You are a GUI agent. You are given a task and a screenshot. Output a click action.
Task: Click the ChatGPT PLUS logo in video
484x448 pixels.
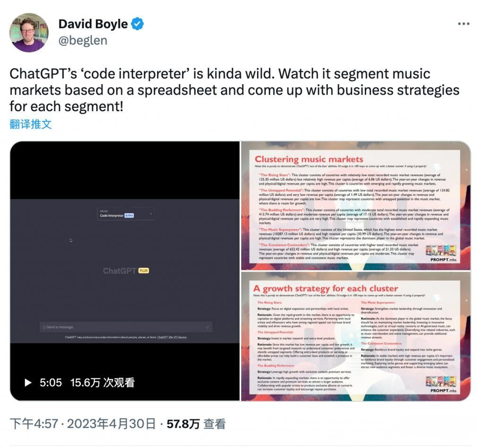[x=126, y=271]
